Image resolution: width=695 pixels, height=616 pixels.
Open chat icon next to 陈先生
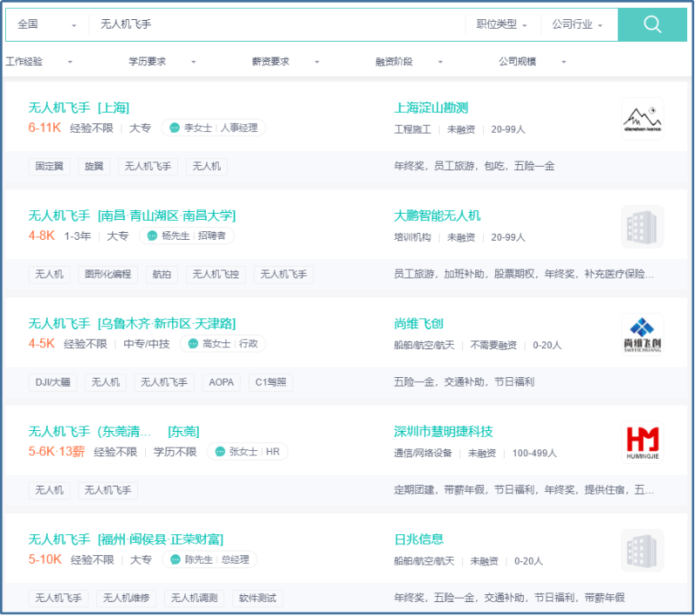tap(175, 560)
